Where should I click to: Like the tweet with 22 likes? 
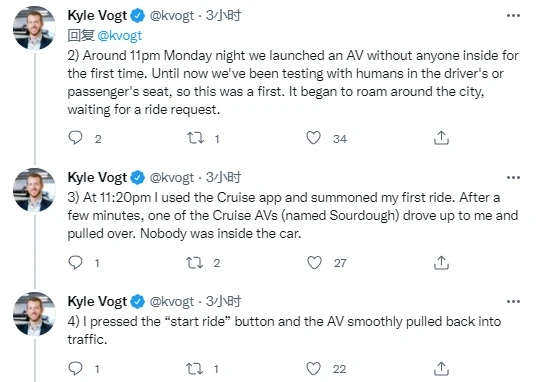click(x=313, y=369)
